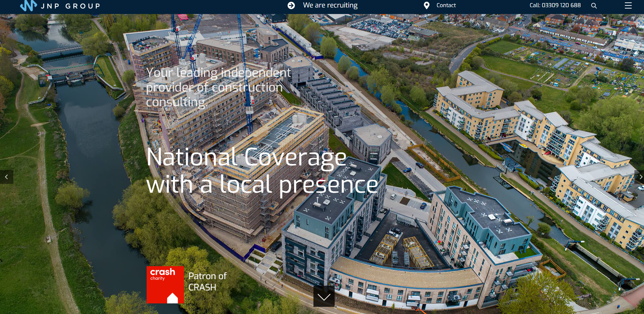This screenshot has width=644, height=314.
Task: Click the red CRASH charity logo
Action: point(165,285)
